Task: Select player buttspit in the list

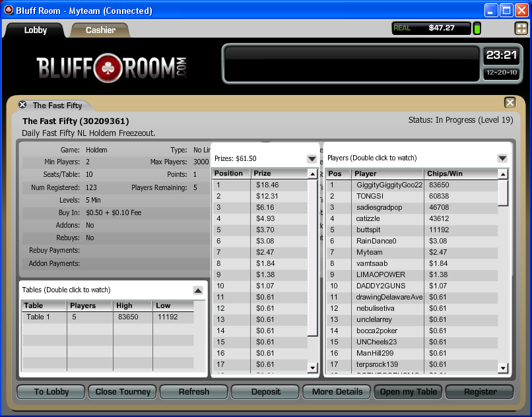Action: pyautogui.click(x=412, y=230)
